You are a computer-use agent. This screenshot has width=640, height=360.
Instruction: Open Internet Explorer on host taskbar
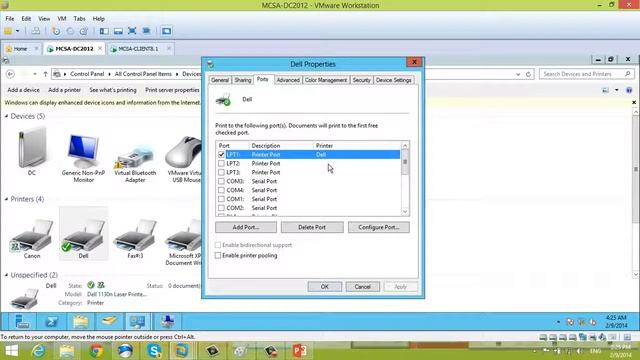pos(39,351)
